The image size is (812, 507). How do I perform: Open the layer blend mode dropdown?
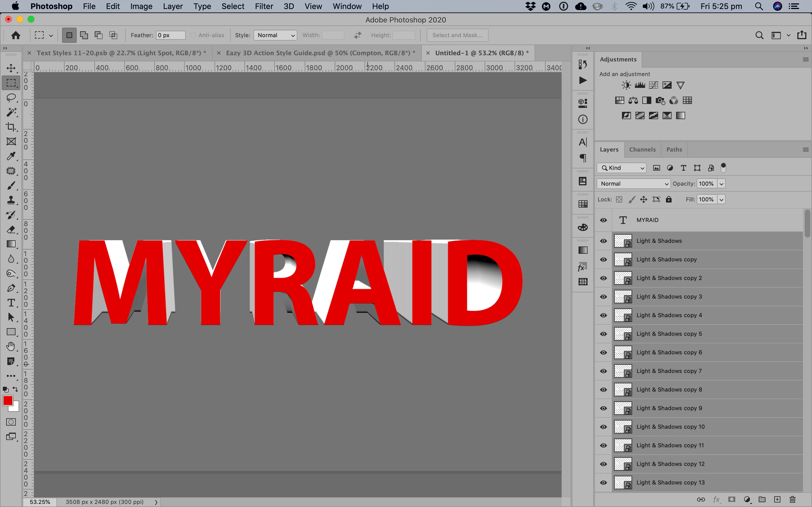pyautogui.click(x=634, y=184)
